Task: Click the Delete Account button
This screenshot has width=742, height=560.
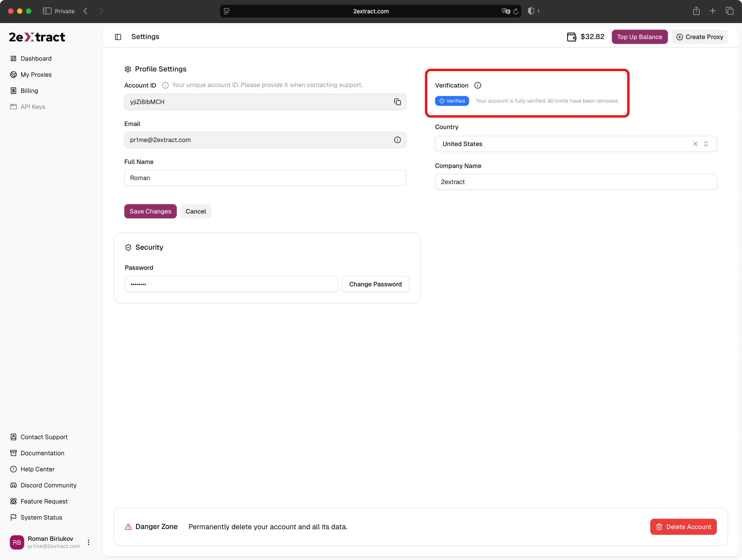Action: coord(683,527)
